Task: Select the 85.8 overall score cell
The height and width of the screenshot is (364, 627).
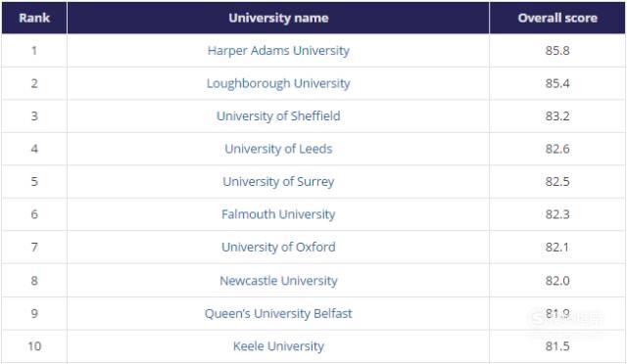Action: 557,51
